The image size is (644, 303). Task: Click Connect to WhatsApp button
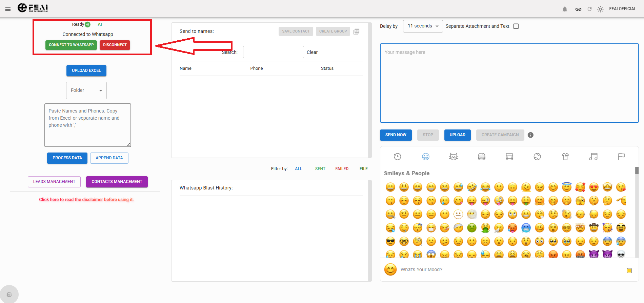tap(71, 45)
